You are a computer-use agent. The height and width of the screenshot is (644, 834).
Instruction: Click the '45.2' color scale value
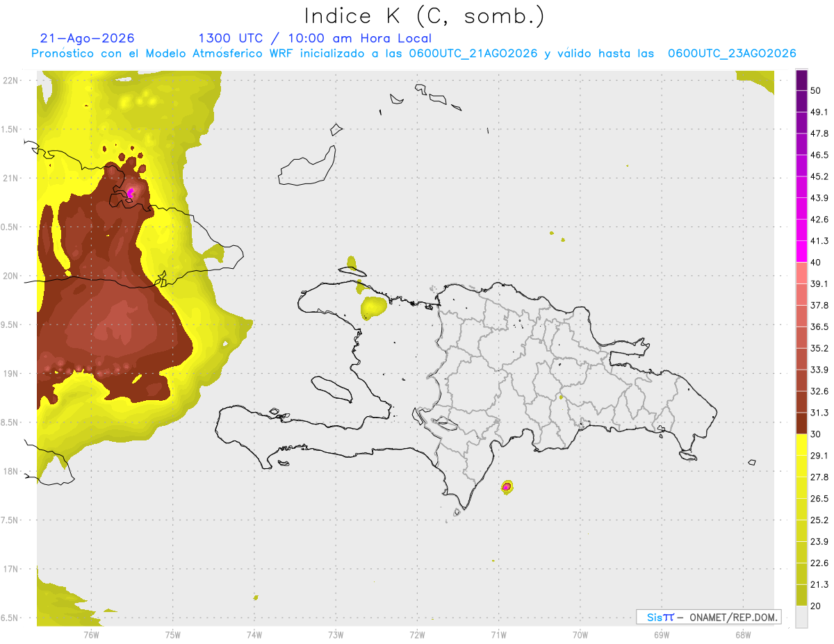[x=820, y=176]
